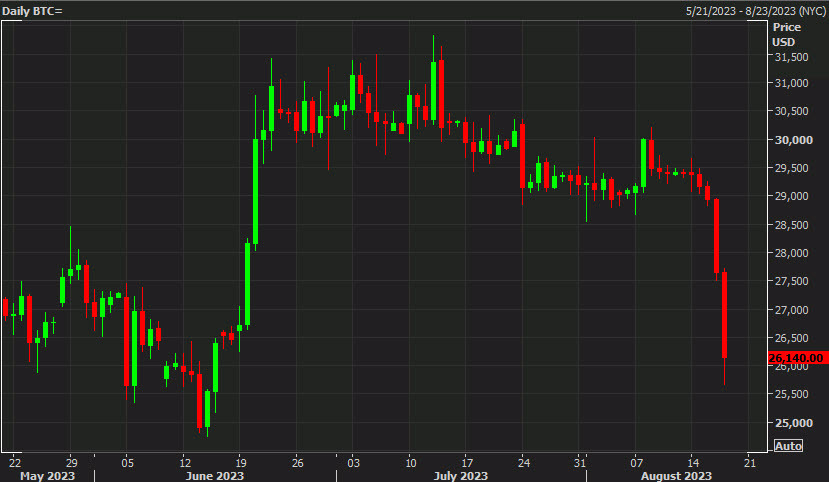
Task: Click the 21 date label in August
Action: [x=750, y=463]
